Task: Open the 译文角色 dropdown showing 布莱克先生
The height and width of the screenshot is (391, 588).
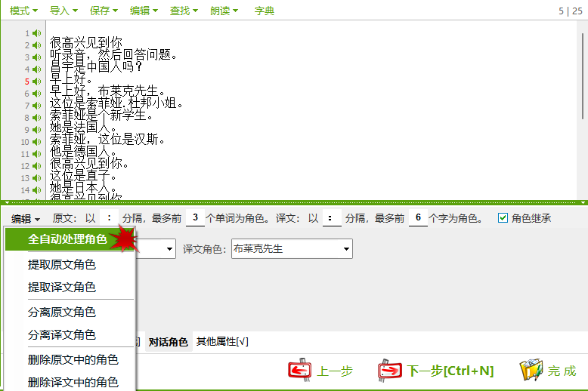Action: (x=292, y=248)
